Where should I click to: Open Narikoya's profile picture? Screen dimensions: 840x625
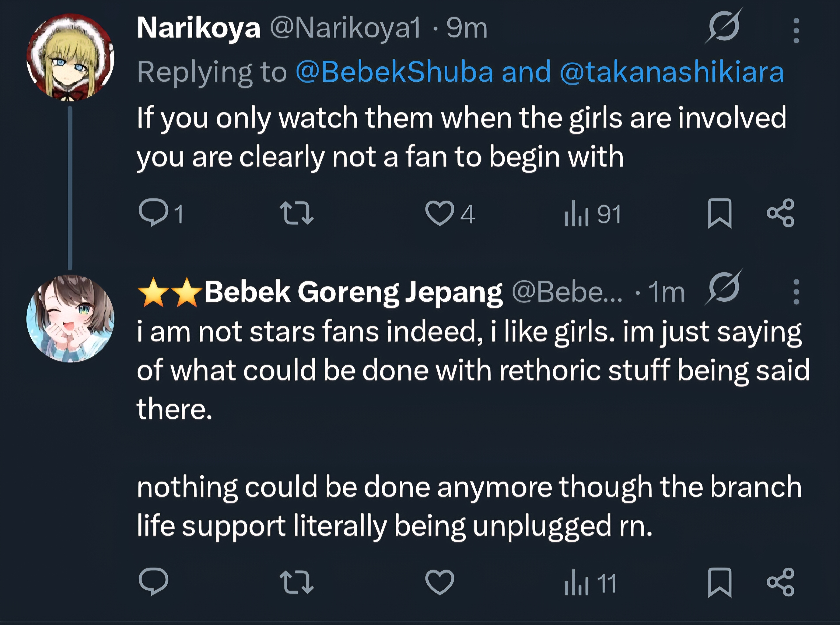(x=70, y=57)
